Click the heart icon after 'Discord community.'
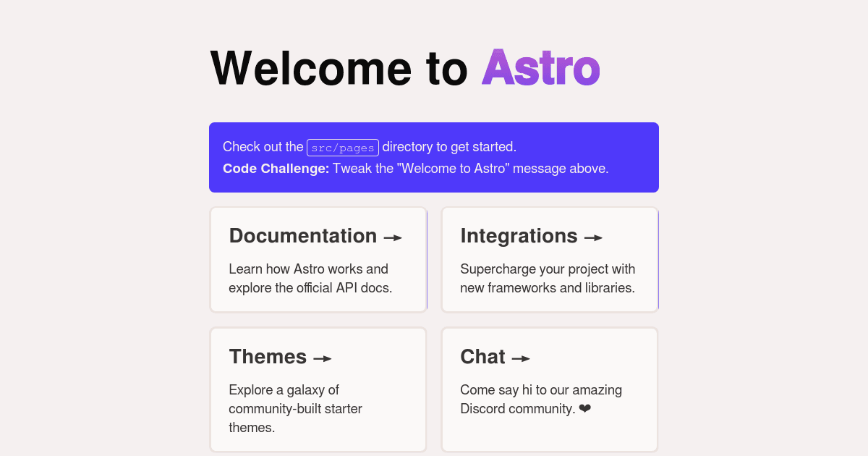This screenshot has height=456, width=868. [x=585, y=409]
